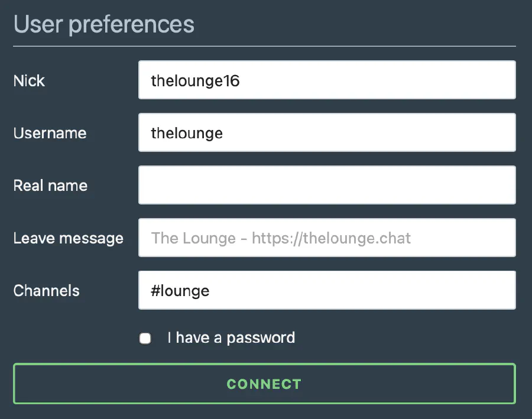
Task: Click the word 'CONNECT' on the button
Action: pos(264,384)
